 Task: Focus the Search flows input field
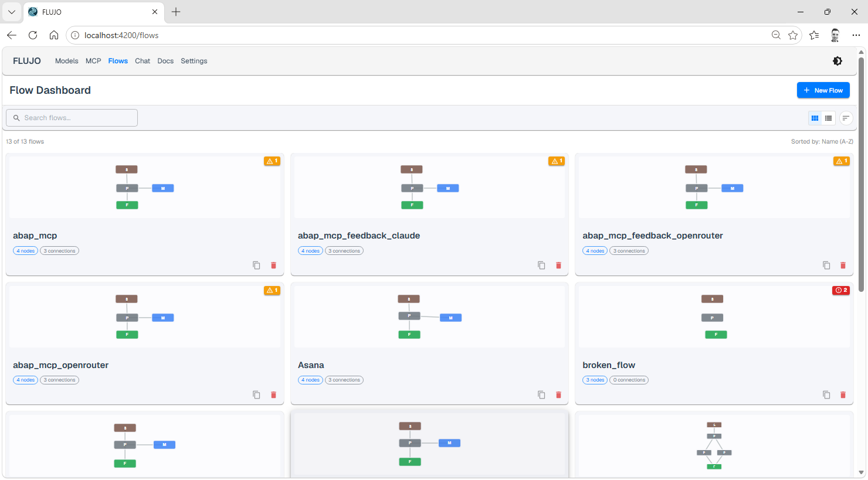pos(72,118)
